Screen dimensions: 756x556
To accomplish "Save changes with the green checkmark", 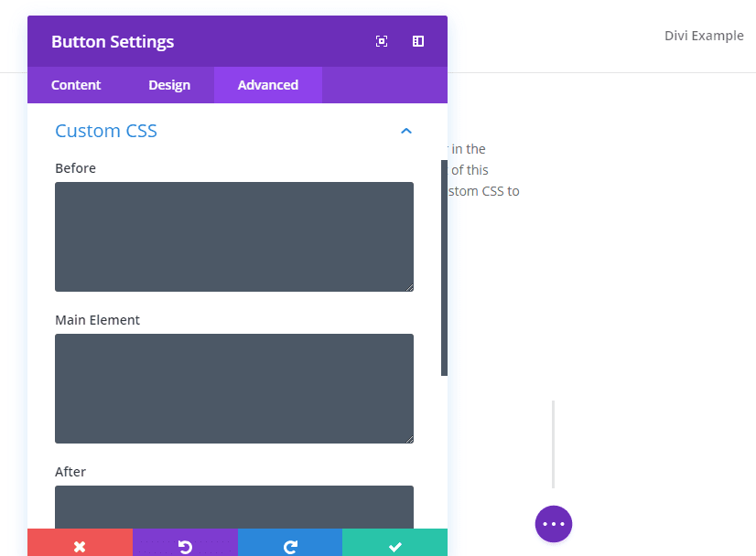I will click(394, 546).
